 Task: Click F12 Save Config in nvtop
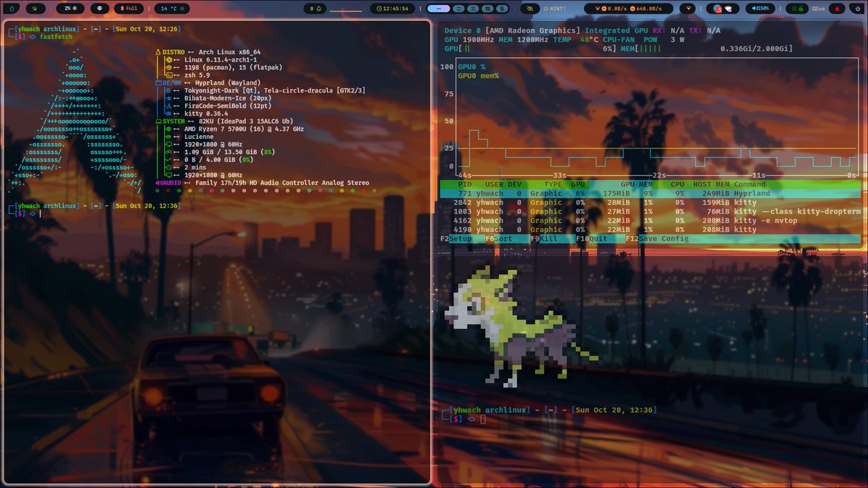658,239
